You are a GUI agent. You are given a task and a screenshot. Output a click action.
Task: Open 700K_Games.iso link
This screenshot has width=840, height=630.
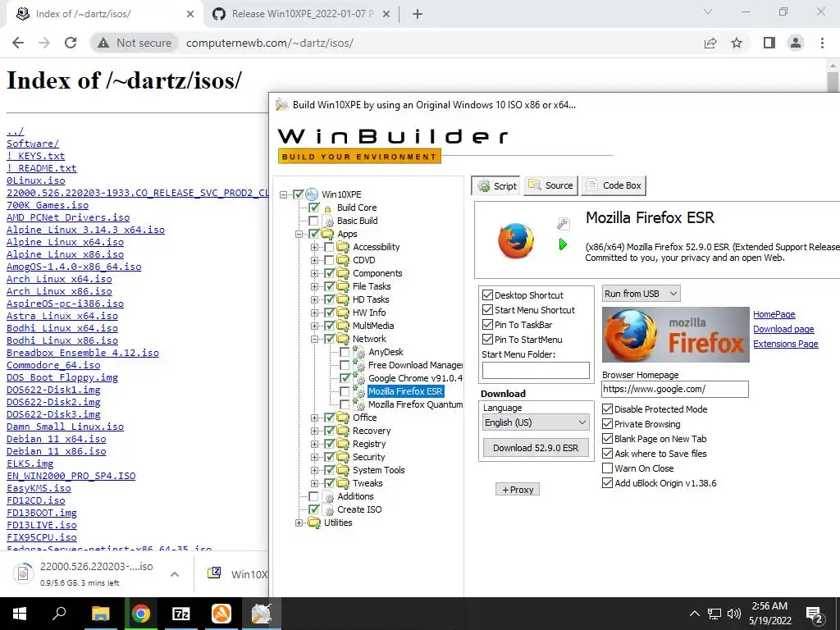pyautogui.click(x=48, y=205)
